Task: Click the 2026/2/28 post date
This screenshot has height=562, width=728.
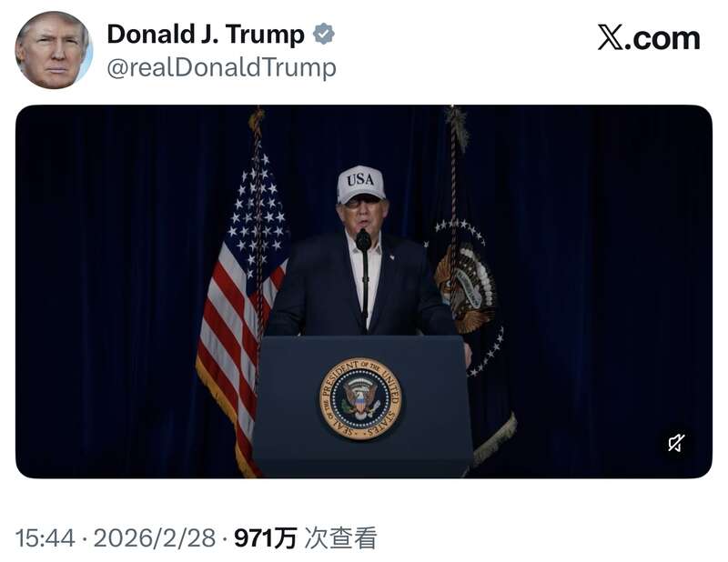Action: point(155,538)
